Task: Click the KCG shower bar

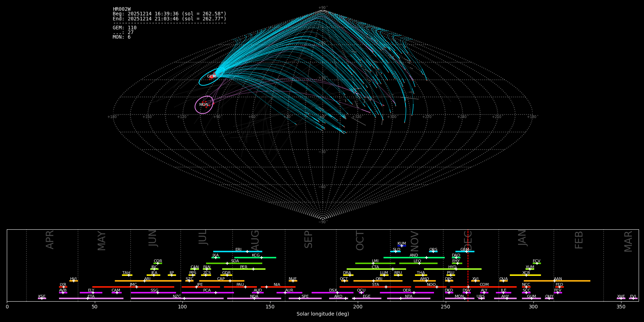Action: tap(255, 257)
